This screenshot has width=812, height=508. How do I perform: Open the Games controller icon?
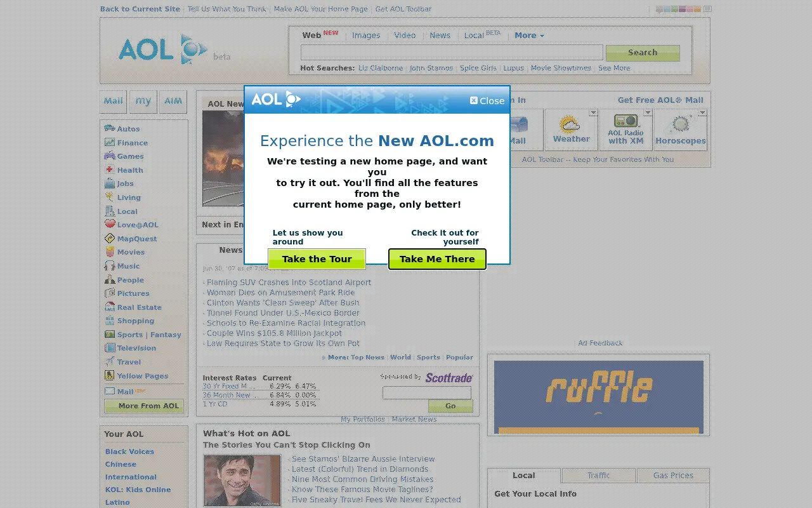[110, 156]
